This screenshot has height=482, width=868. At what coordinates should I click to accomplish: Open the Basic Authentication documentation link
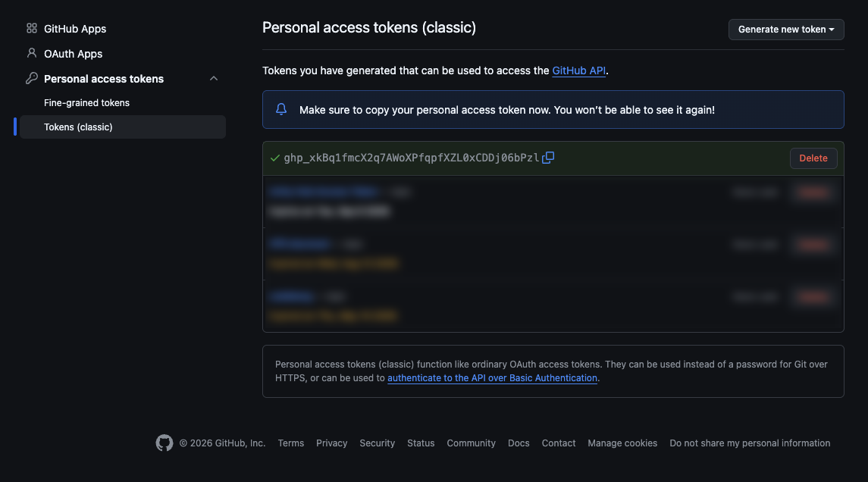click(492, 378)
